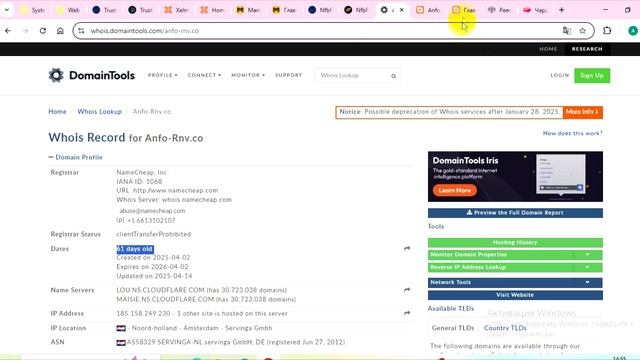Click Preview the Full Domain Report
Screen dimensions: 640x360
pos(515,213)
